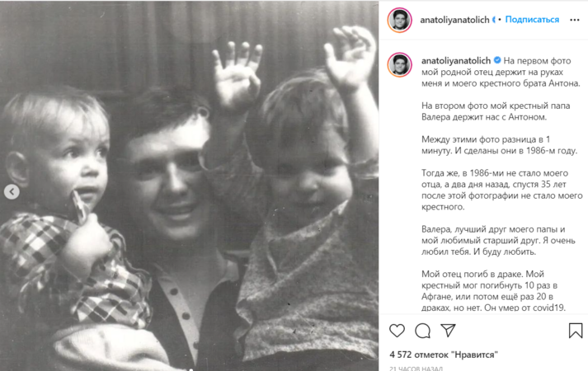
Task: View the 4 572 отметок "Нравится" likes list
Action: tap(444, 355)
